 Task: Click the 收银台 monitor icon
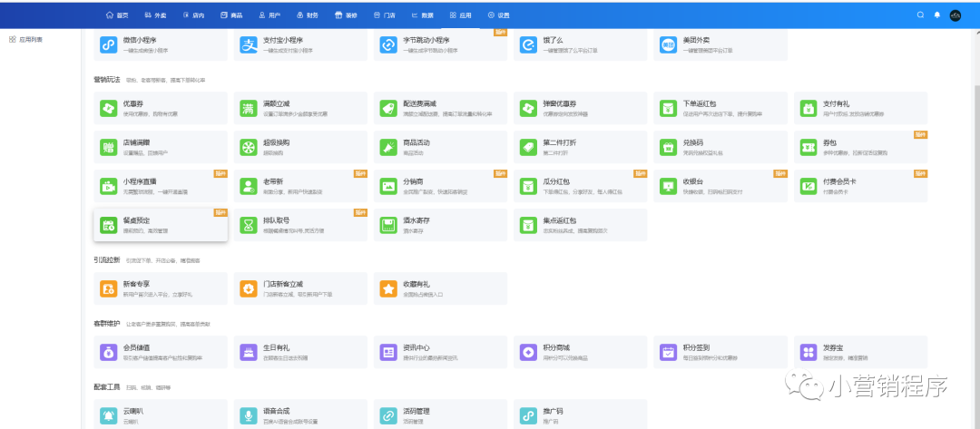click(x=669, y=186)
